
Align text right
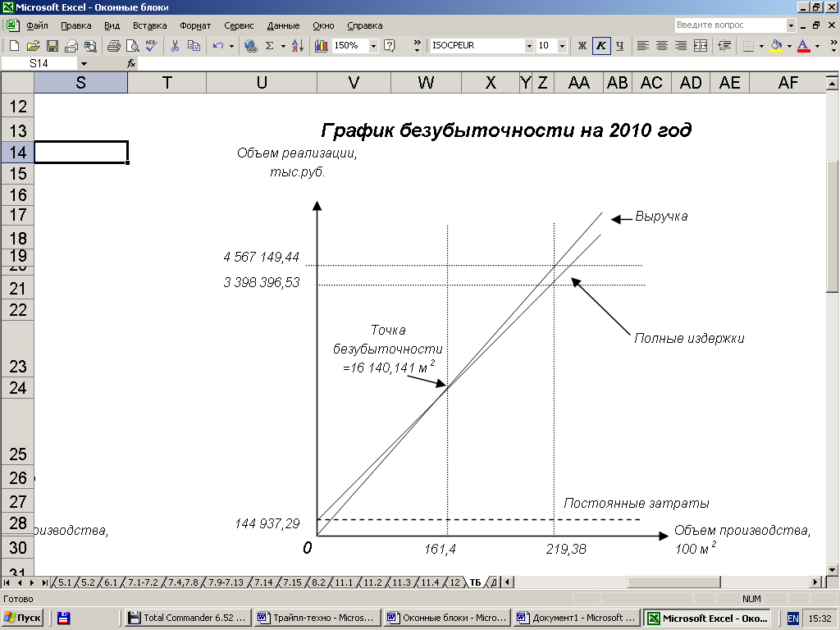point(681,46)
